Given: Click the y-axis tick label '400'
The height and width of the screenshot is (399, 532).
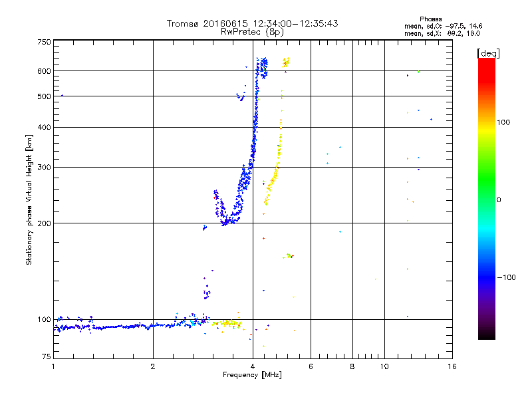Looking at the screenshot, I should (x=44, y=127).
